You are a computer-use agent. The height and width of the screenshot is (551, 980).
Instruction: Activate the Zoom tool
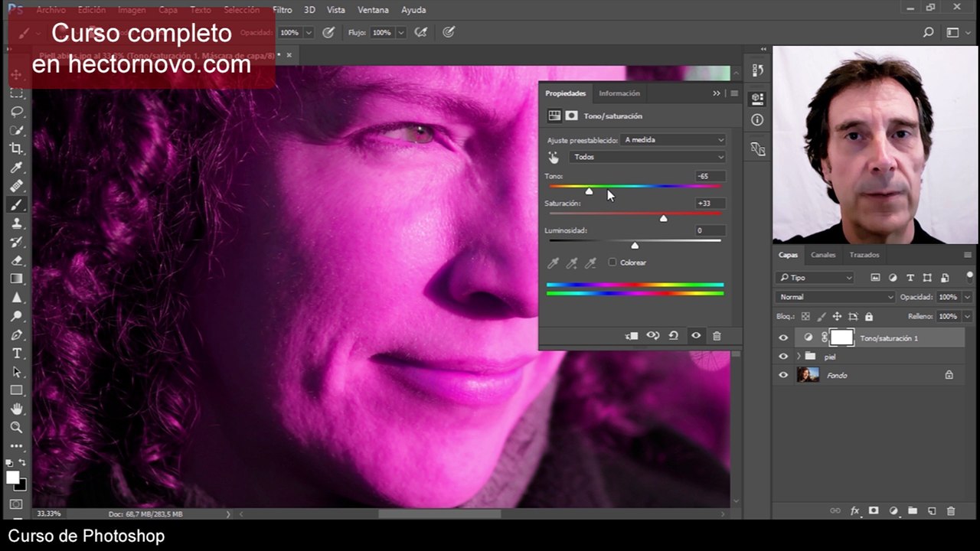tap(17, 428)
